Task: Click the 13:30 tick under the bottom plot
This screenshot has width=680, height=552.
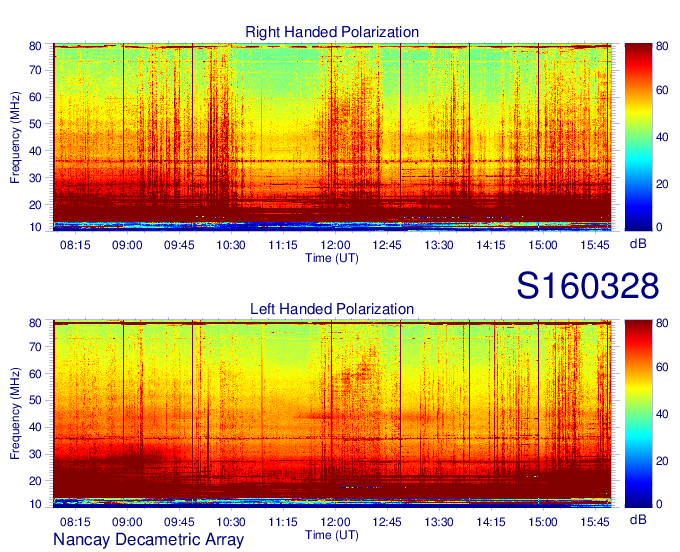Action: pyautogui.click(x=439, y=522)
